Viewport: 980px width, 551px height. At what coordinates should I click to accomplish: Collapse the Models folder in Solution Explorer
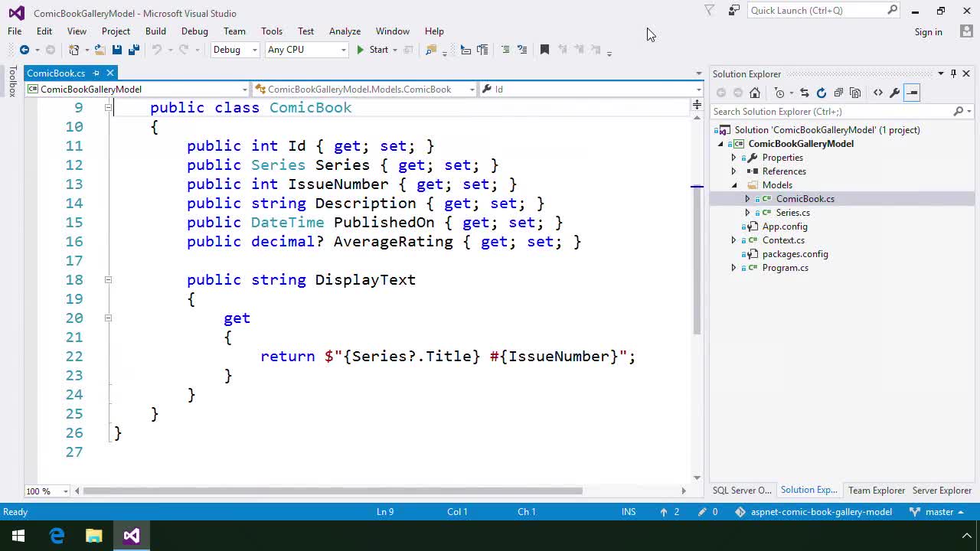click(x=734, y=184)
